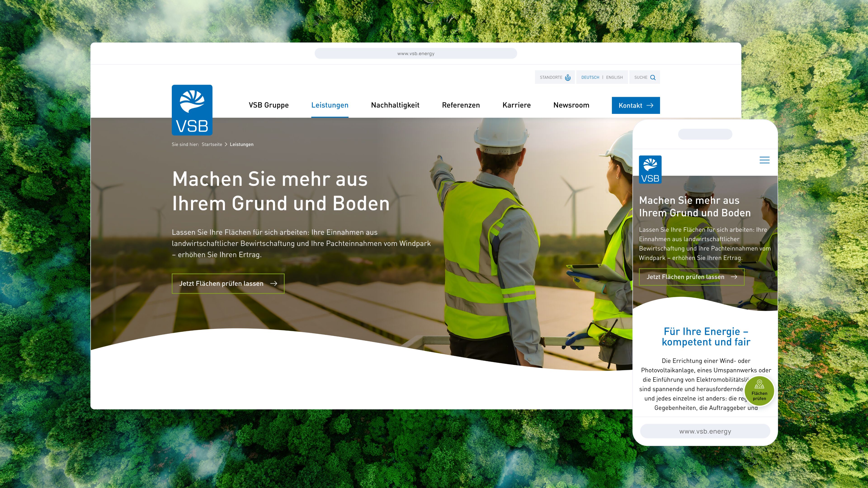
Task: Open the mobile hamburger menu
Action: point(764,160)
